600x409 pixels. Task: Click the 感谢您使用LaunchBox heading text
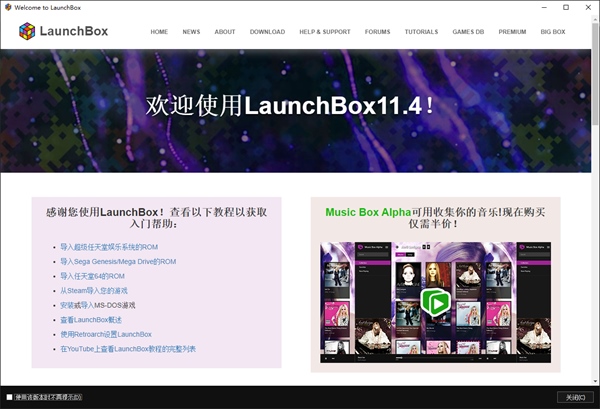point(156,218)
